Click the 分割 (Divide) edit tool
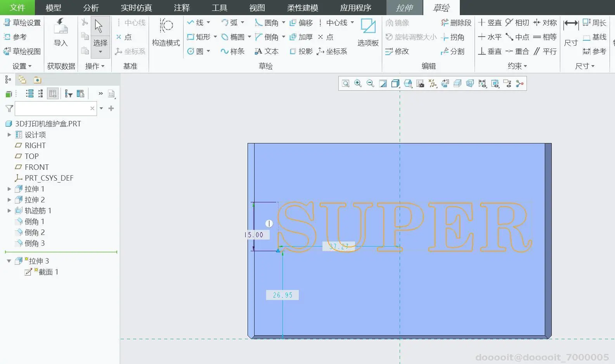Viewport: 615px width, 364px height. (452, 51)
